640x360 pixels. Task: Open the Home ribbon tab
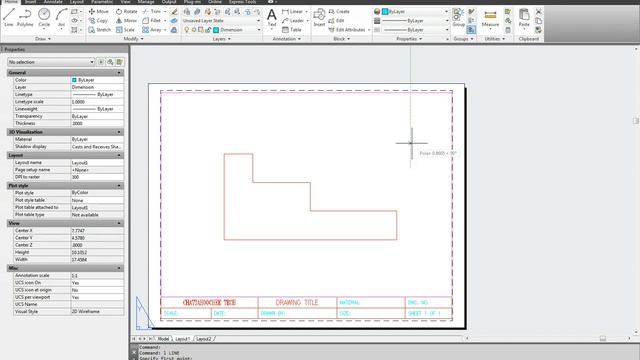[11, 2]
